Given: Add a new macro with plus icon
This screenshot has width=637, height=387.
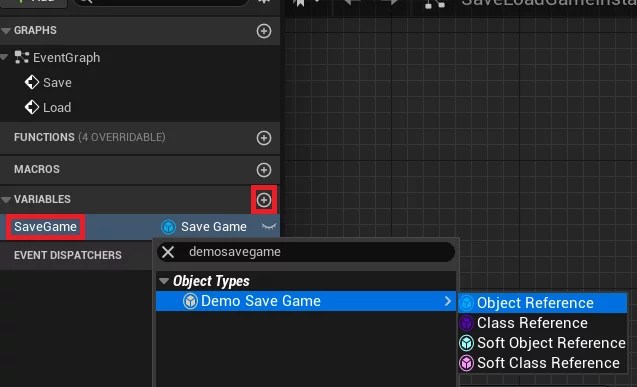Looking at the screenshot, I should 264,170.
